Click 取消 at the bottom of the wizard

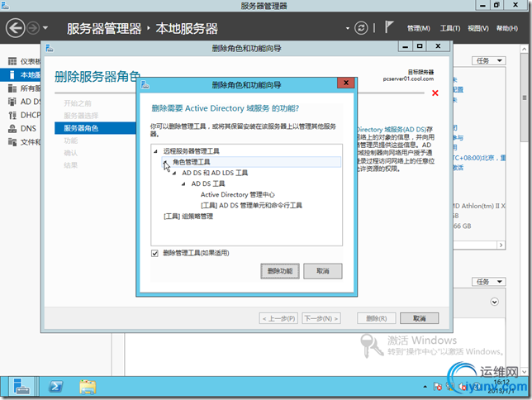click(420, 318)
